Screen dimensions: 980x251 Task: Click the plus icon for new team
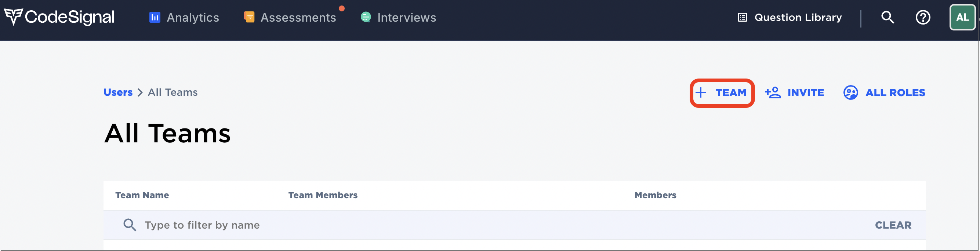coord(700,92)
